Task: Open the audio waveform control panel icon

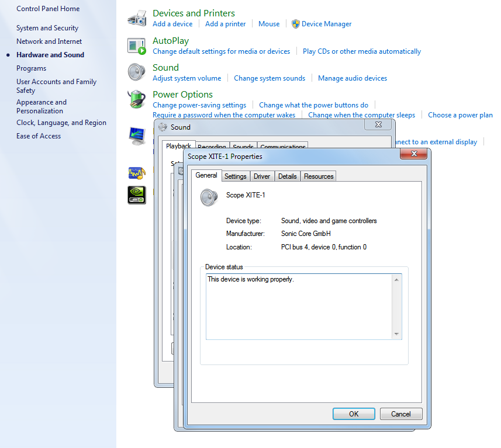Action: tap(137, 173)
